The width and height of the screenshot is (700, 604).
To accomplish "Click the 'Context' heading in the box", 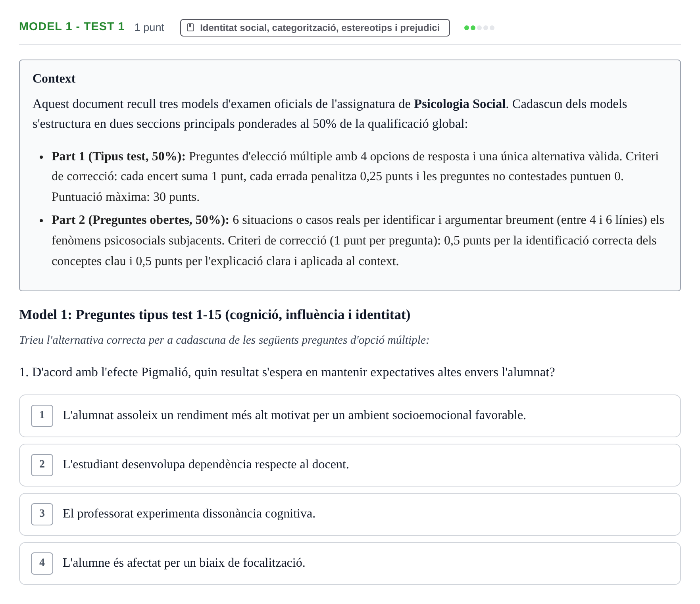I will tap(54, 79).
